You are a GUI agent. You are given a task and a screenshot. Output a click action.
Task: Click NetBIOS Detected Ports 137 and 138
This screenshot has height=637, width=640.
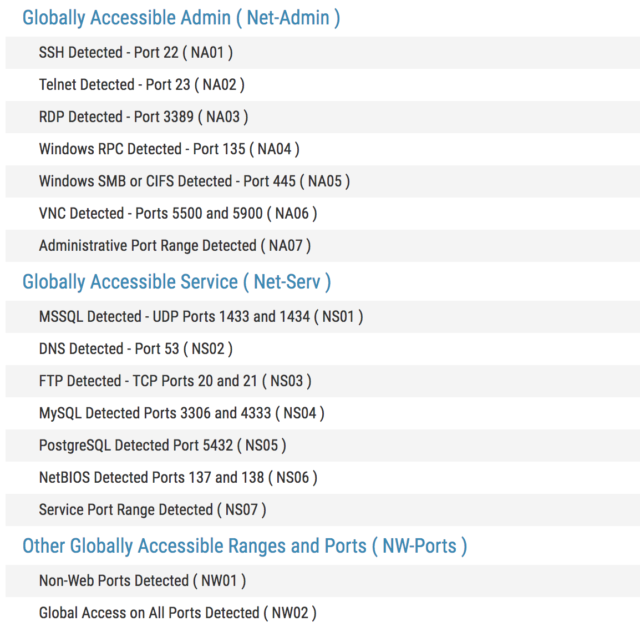click(178, 477)
